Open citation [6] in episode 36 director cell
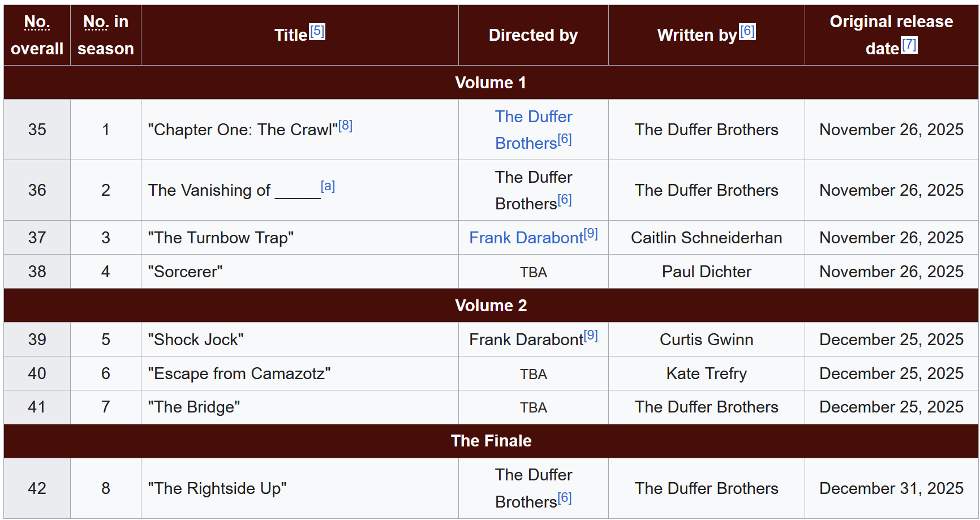 565,200
